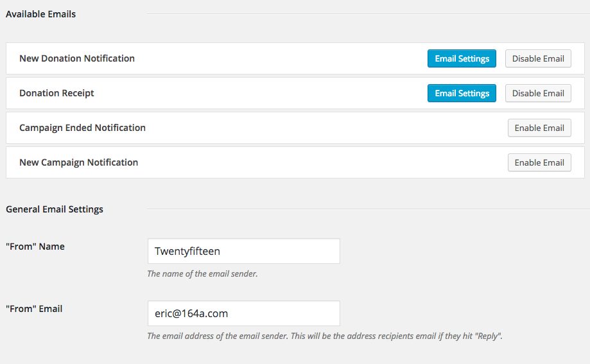The width and height of the screenshot is (590, 364).
Task: Click the Available Emails section heading
Action: 40,14
